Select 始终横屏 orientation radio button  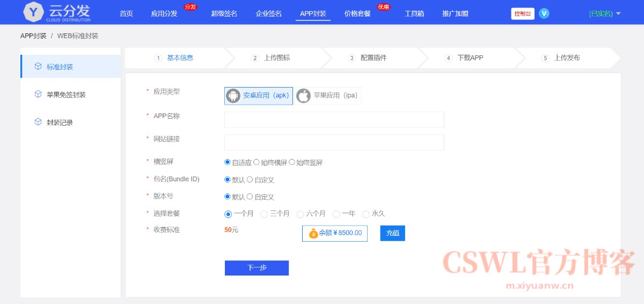point(257,162)
